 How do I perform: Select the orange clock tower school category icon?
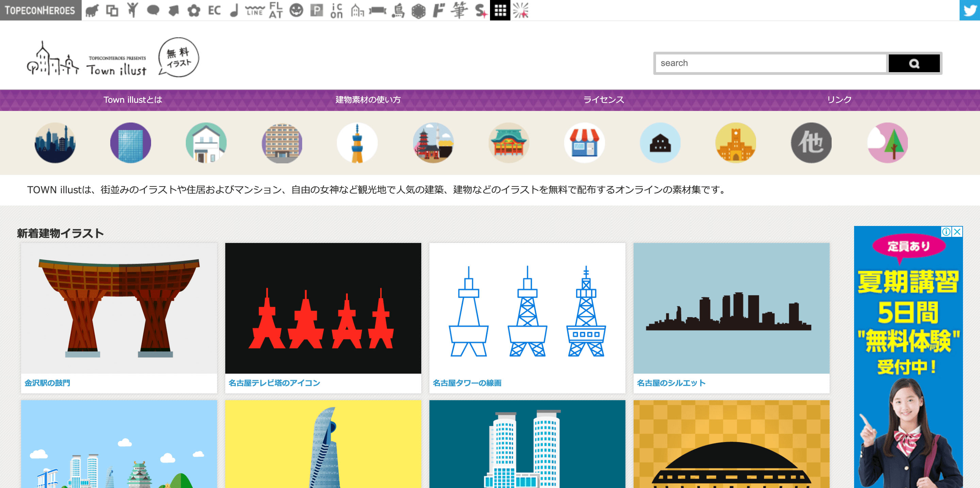pos(736,143)
